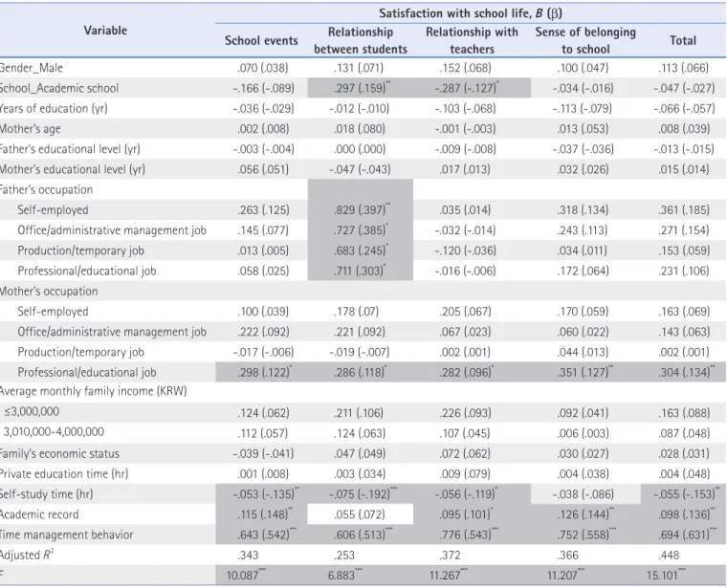
Task: Select the '-.166 (-.089)' cell
Action: (263, 88)
